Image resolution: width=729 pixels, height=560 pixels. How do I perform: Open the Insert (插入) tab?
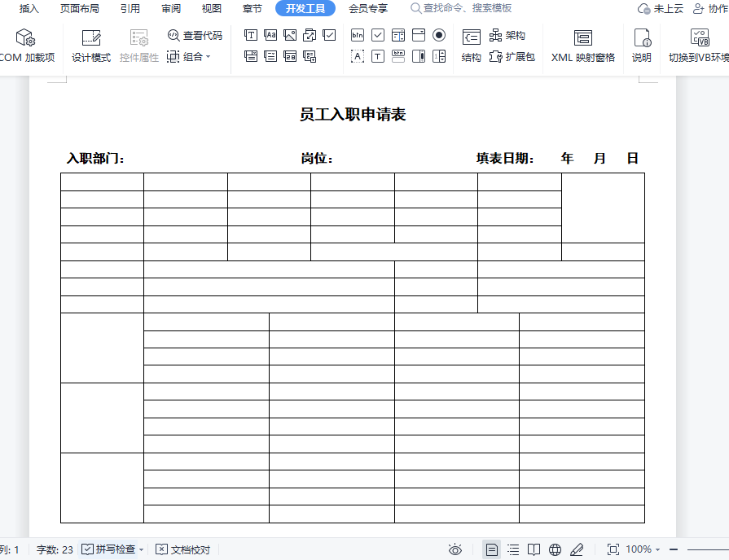(x=29, y=8)
